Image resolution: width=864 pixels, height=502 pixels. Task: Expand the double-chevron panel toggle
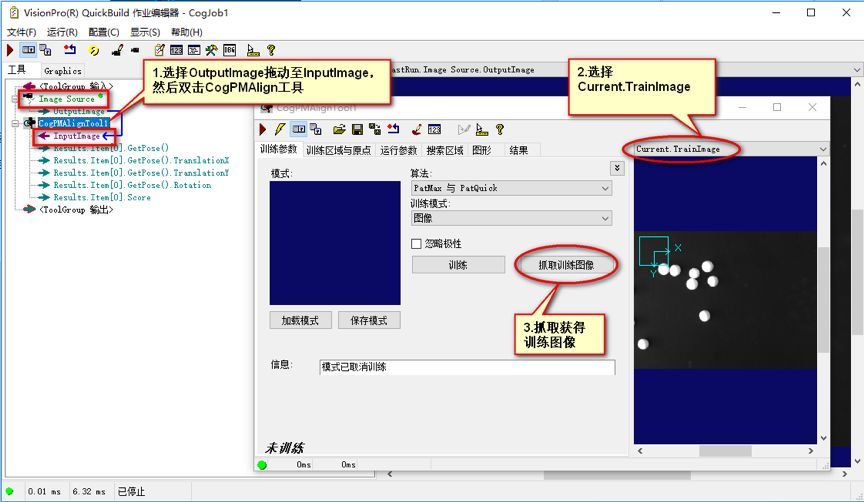click(617, 168)
